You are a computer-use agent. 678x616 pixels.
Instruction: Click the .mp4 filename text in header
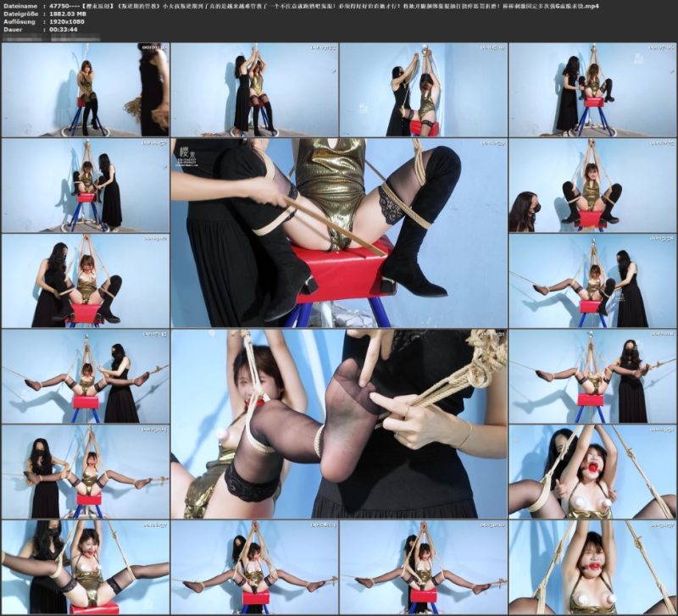tap(324, 7)
